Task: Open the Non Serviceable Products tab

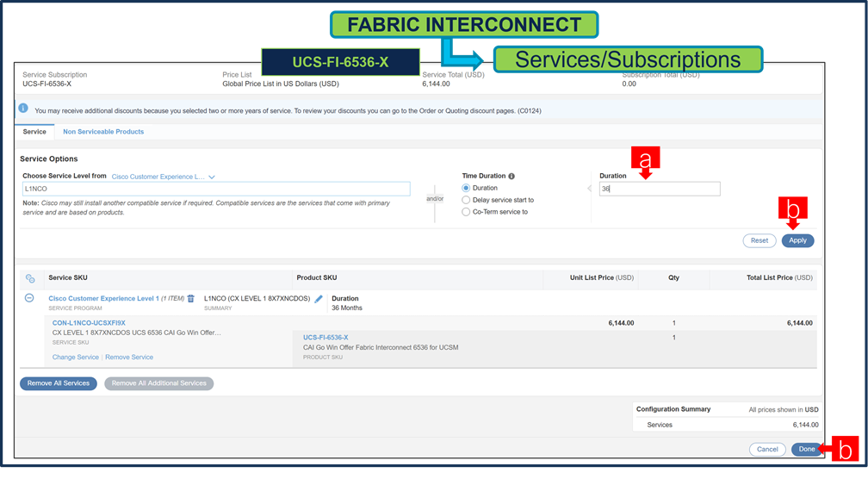Action: (x=103, y=132)
